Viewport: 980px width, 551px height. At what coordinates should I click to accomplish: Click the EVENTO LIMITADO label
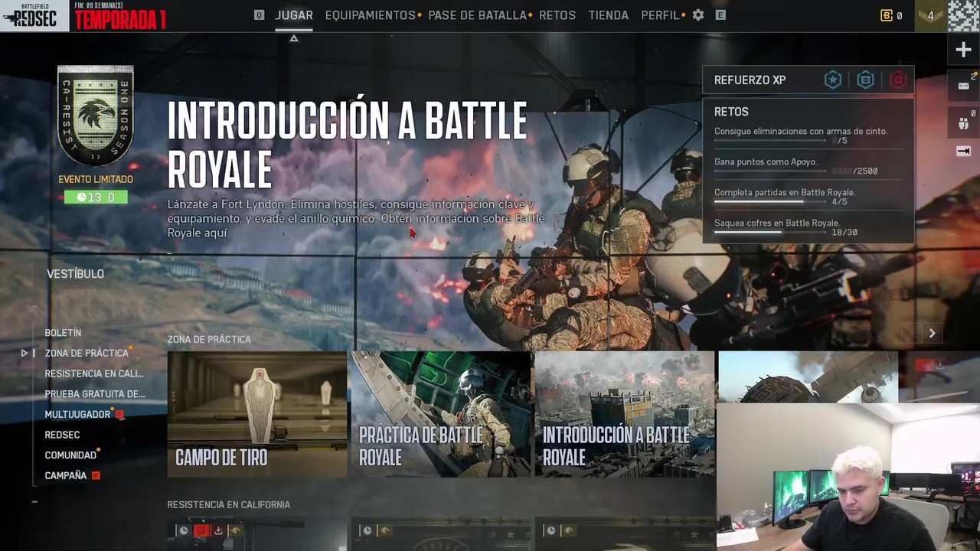click(96, 179)
